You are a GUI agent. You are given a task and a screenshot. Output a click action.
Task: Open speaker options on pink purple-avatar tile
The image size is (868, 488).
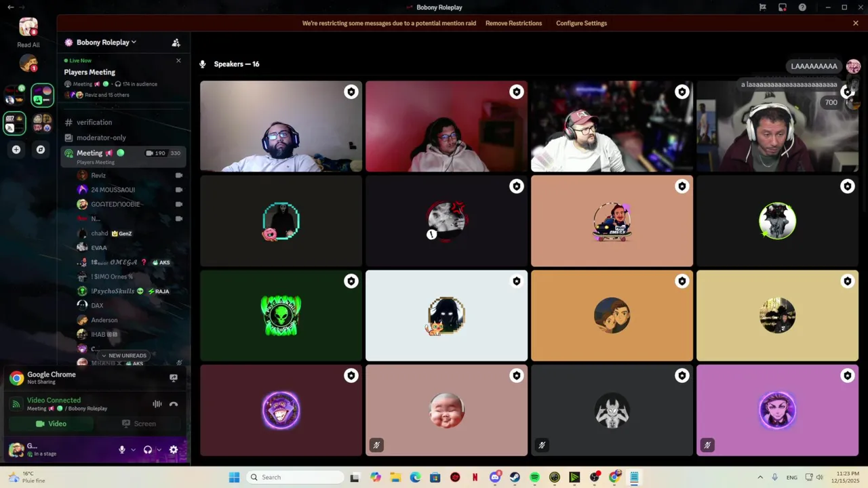[847, 375]
